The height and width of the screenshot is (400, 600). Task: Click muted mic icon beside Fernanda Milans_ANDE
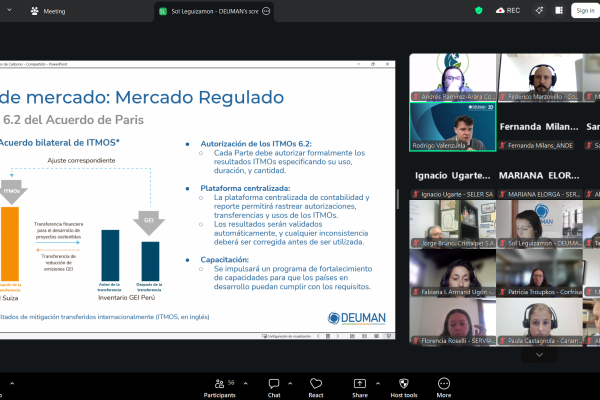click(x=503, y=145)
